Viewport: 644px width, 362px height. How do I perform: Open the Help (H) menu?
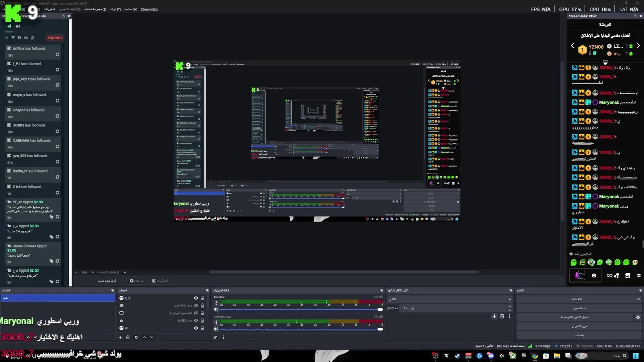pyautogui.click(x=131, y=9)
